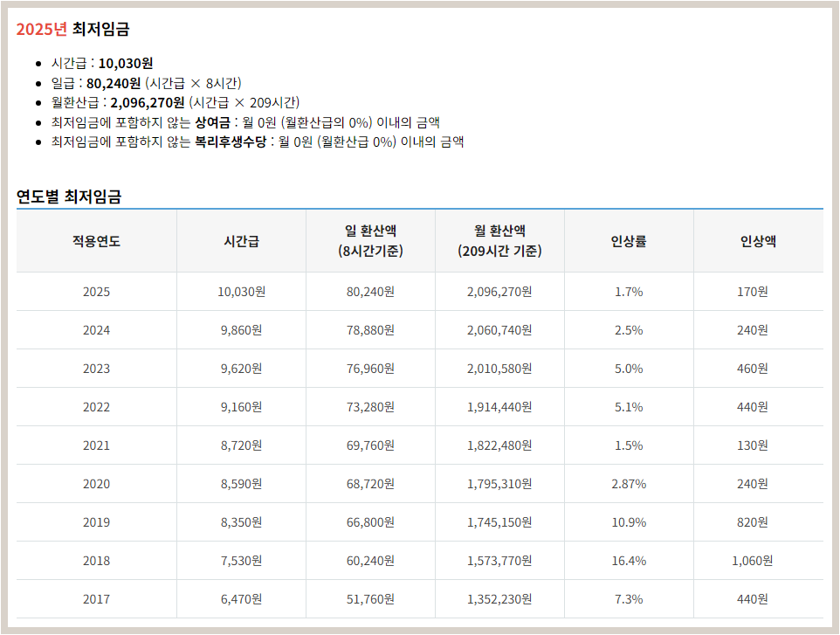The image size is (840, 635).
Task: Select the 2024 year cell
Action: [x=94, y=330]
